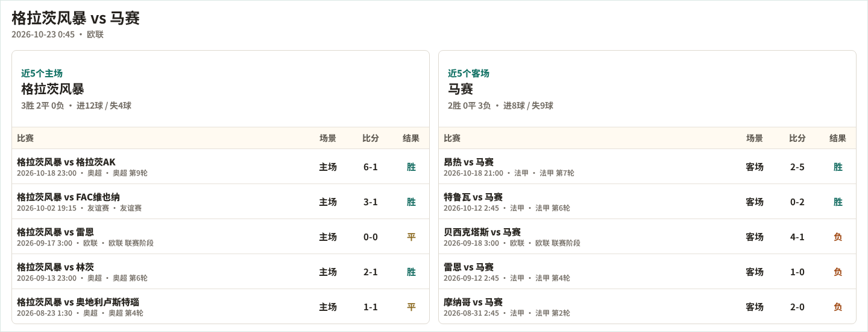Click the 负 result for 雷恩 vs 马赛

point(838,272)
